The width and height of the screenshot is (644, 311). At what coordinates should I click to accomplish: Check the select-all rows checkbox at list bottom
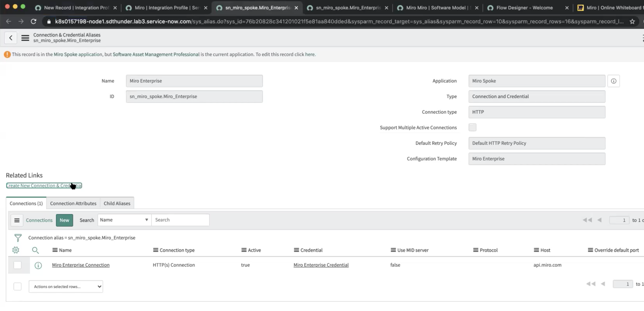(x=18, y=286)
